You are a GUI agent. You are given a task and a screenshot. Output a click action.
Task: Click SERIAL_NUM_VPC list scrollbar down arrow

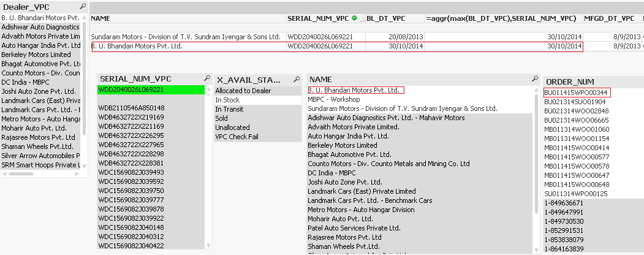(x=208, y=246)
